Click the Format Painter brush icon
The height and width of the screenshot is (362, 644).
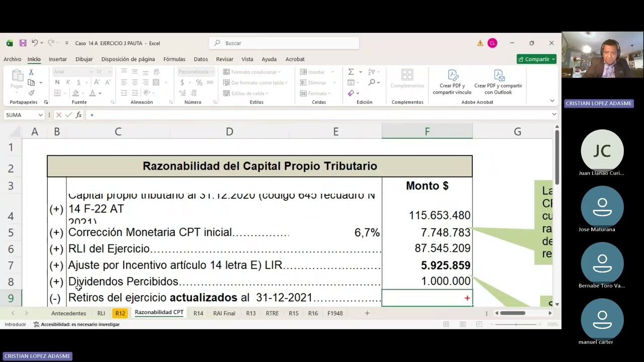(x=31, y=93)
